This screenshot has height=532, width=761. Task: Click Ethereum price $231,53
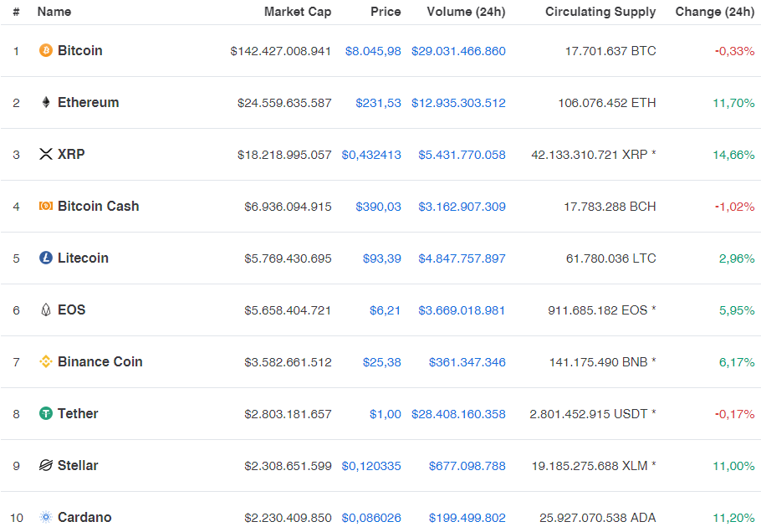point(379,103)
